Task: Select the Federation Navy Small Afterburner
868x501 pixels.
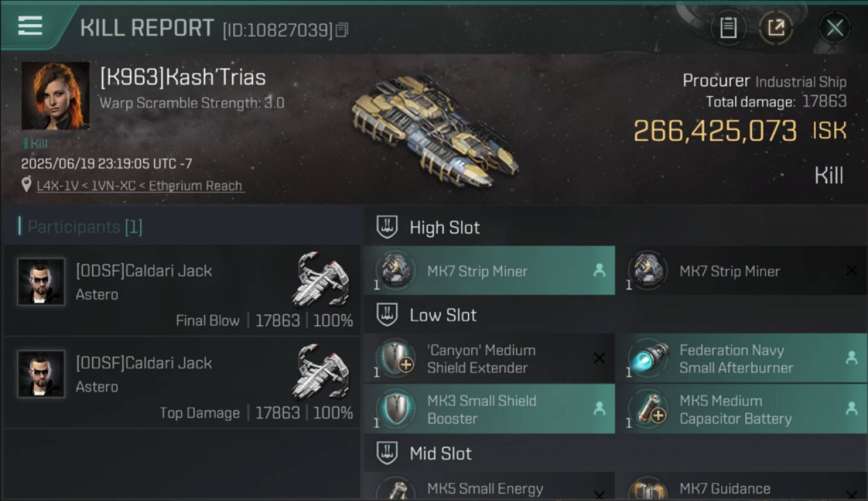Action: tap(742, 359)
